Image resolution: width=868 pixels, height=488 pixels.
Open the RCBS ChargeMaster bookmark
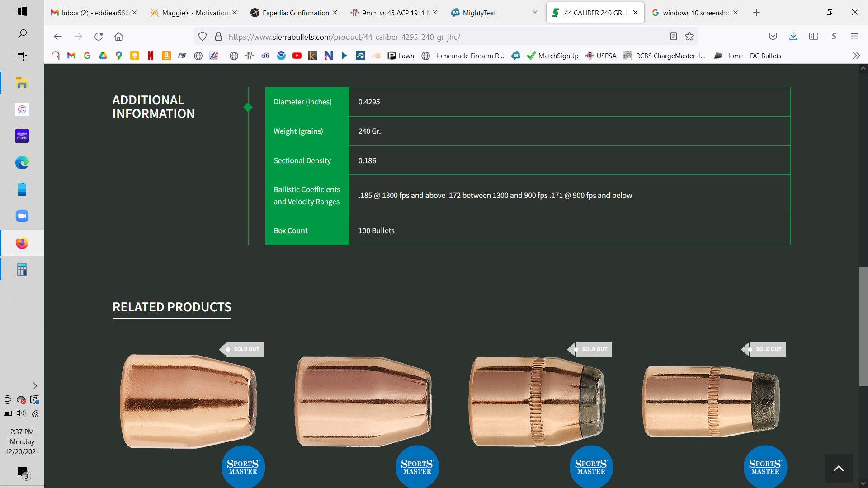[665, 56]
